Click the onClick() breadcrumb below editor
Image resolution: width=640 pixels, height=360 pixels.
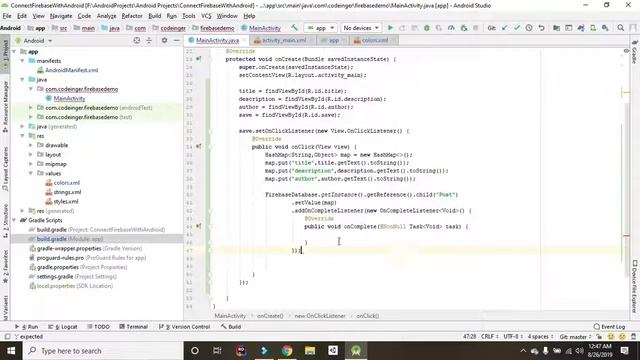pyautogui.click(x=367, y=316)
